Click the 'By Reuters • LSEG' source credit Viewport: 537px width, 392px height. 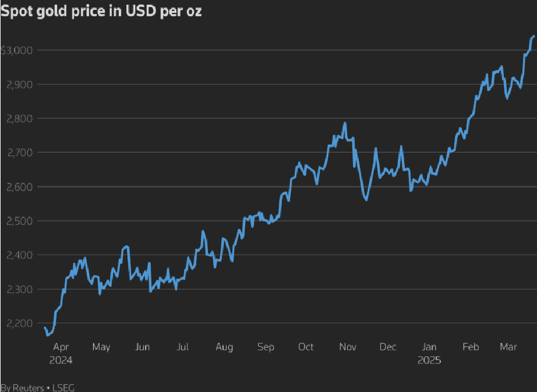[37, 387]
